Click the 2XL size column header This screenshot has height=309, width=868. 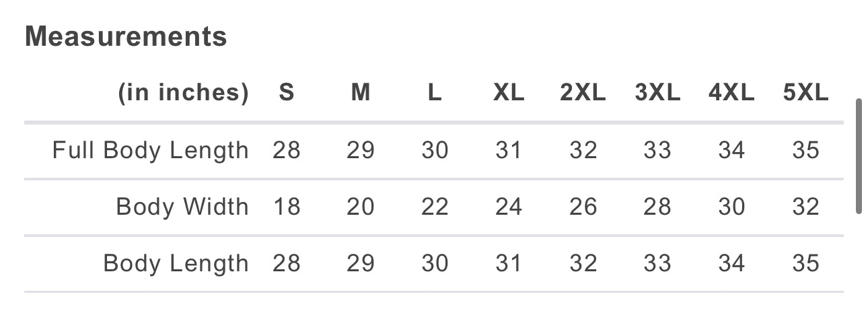pos(583,93)
